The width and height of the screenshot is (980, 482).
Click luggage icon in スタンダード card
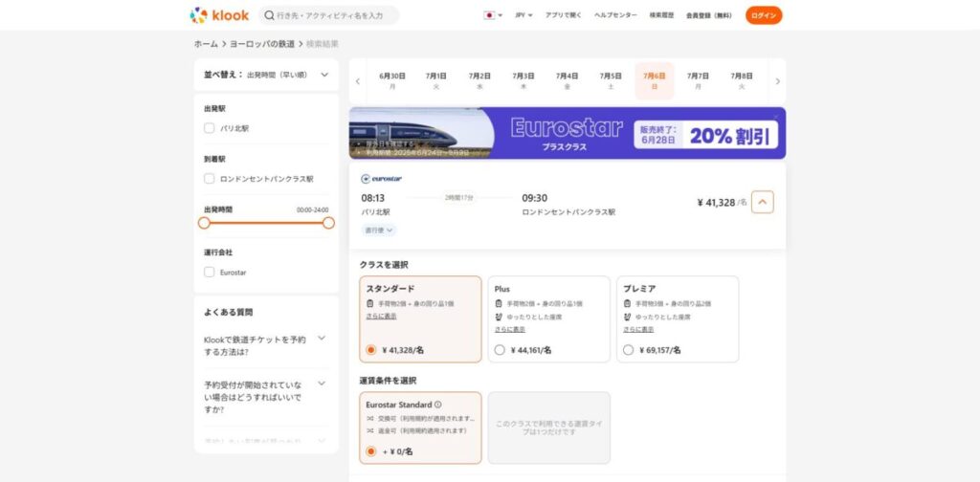[370, 303]
